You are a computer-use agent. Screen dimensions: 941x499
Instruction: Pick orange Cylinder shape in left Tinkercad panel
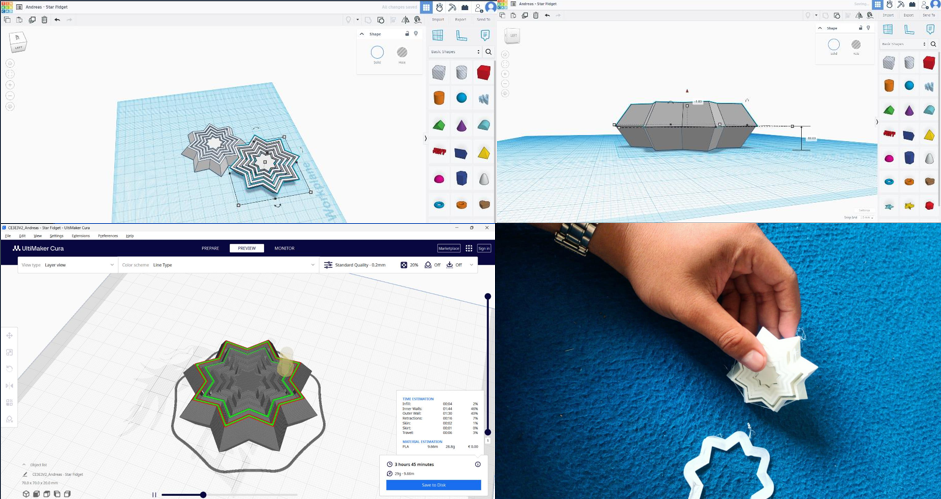coord(439,98)
